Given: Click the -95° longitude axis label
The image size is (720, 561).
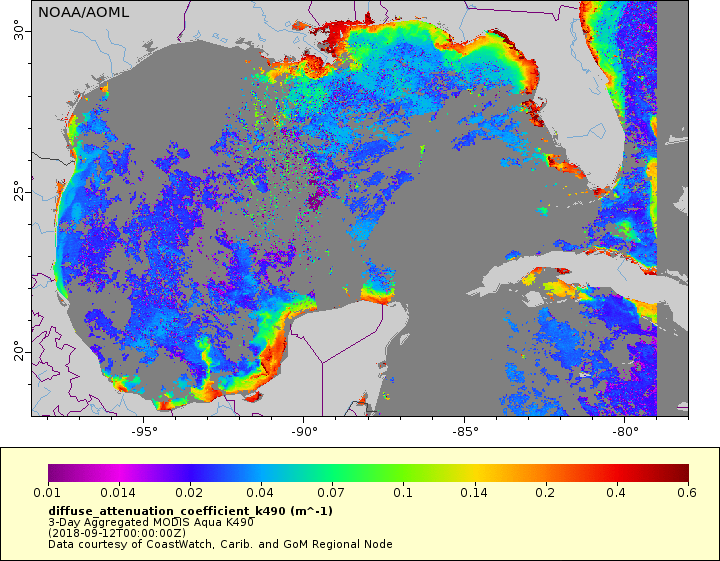Looking at the screenshot, I should point(143,432).
